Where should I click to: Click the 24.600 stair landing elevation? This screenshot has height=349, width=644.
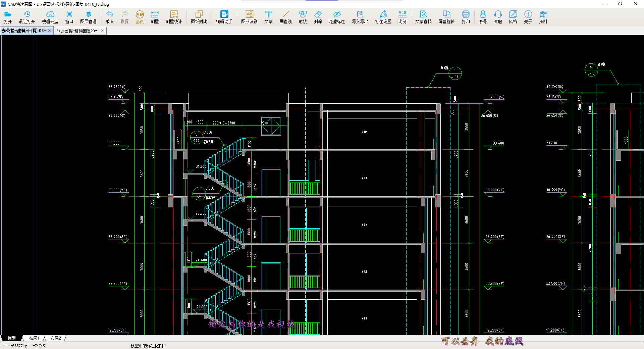click(x=201, y=260)
